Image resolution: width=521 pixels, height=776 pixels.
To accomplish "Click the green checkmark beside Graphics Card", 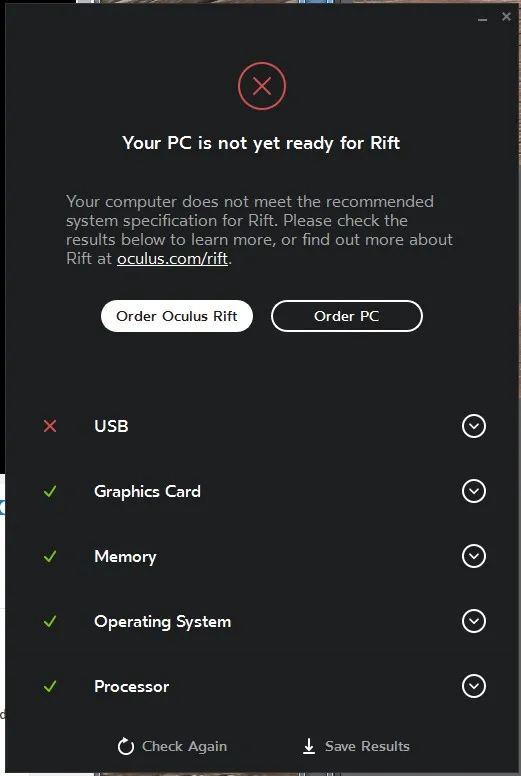I will point(50,491).
